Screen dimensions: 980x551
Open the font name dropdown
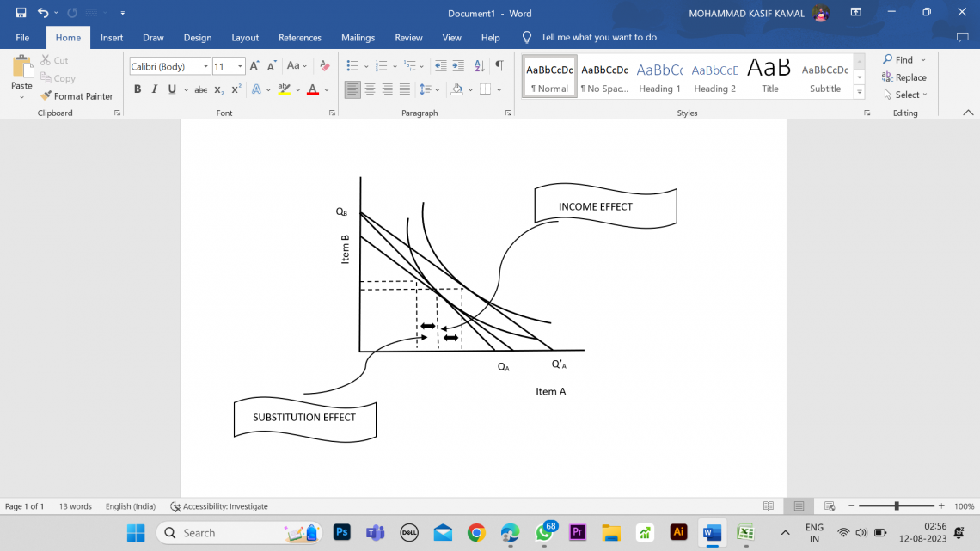[205, 67]
